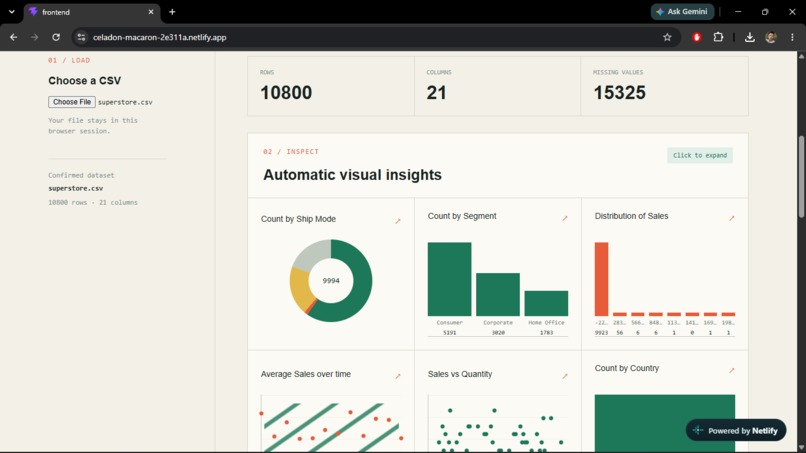Click the browser back arrow
The width and height of the screenshot is (806, 453).
14,37
